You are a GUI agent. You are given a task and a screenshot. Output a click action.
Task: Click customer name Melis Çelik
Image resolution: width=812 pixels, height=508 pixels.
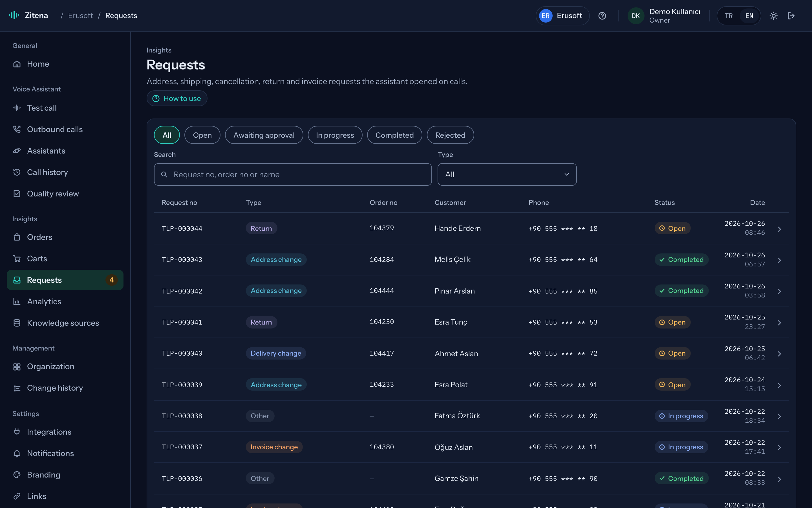452,259
